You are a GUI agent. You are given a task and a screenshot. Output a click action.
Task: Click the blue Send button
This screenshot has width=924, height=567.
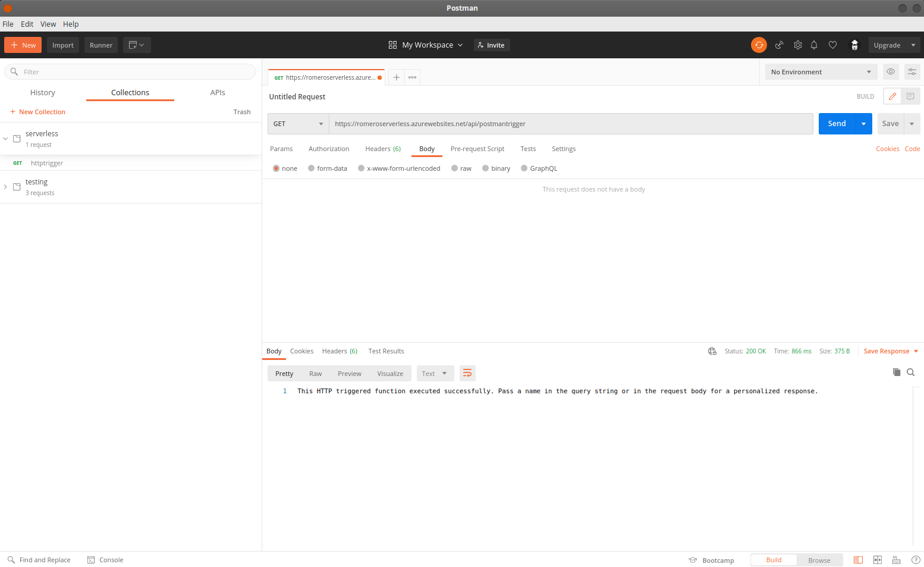pos(837,124)
